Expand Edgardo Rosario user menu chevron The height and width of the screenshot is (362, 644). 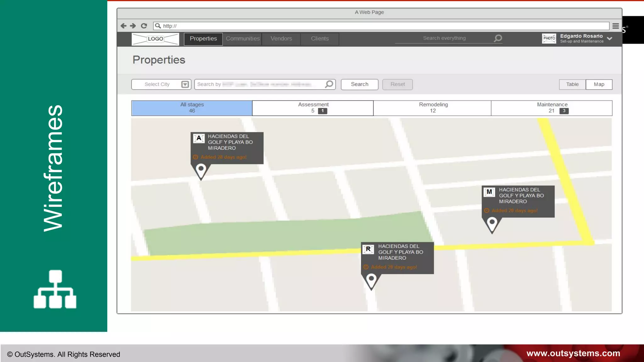pyautogui.click(x=610, y=39)
